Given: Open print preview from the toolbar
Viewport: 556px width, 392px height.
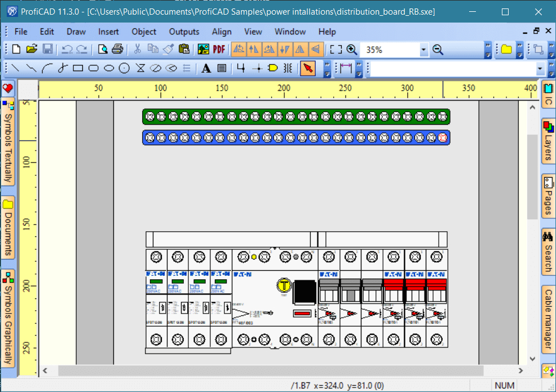Looking at the screenshot, I should [103, 49].
